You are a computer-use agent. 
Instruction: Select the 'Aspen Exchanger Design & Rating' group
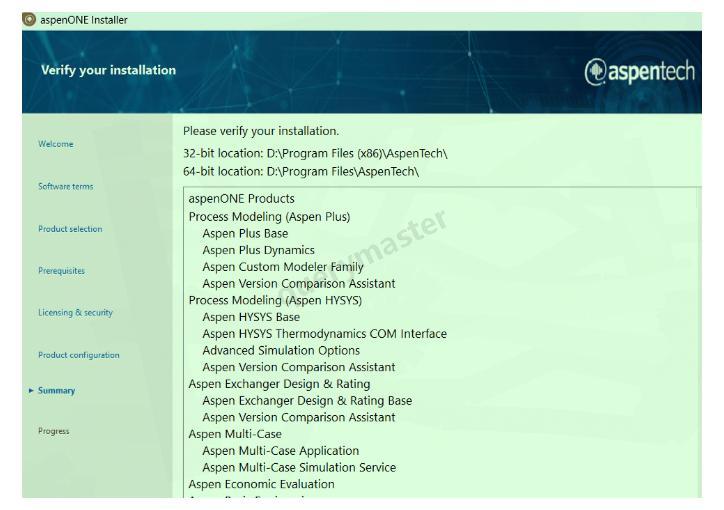pos(279,384)
